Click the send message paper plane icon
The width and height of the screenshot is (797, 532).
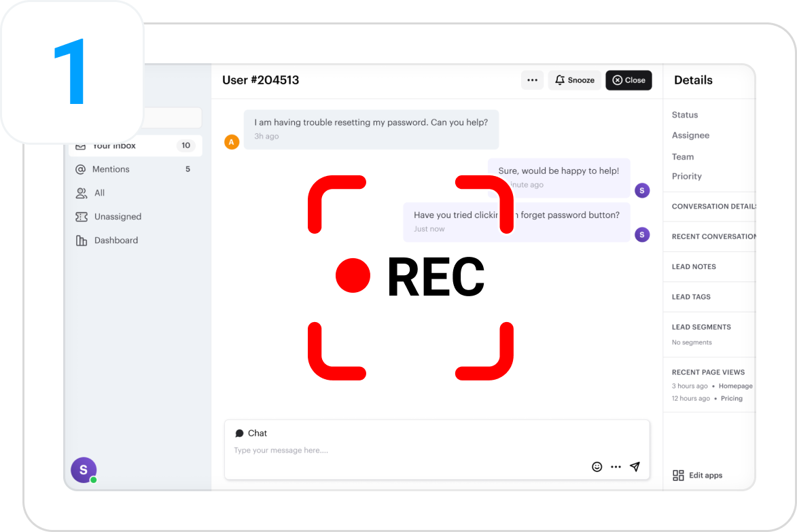coord(635,467)
